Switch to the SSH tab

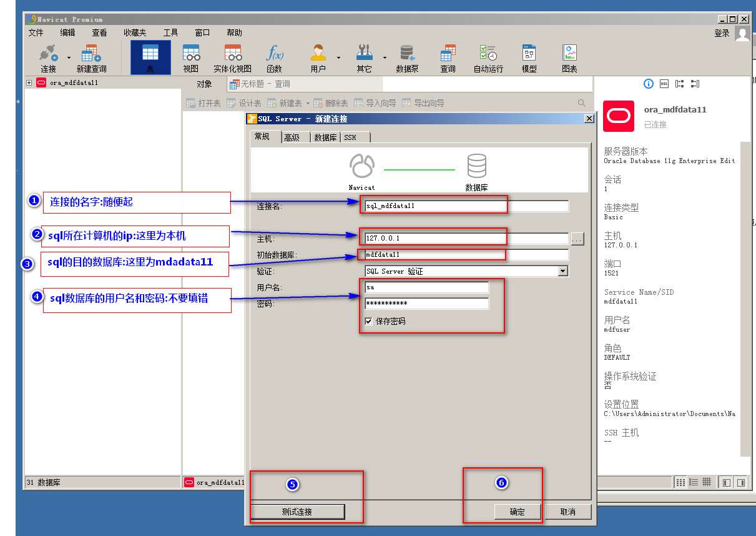(350, 137)
